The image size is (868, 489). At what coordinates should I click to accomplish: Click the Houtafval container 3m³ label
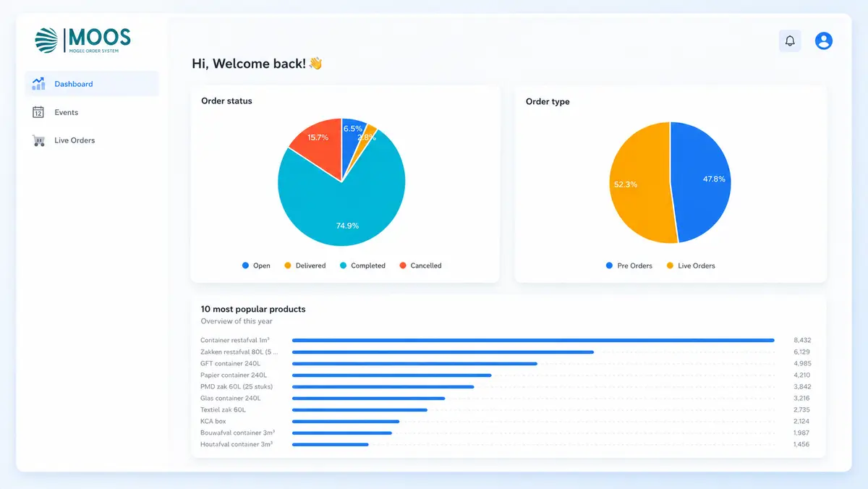tap(237, 444)
